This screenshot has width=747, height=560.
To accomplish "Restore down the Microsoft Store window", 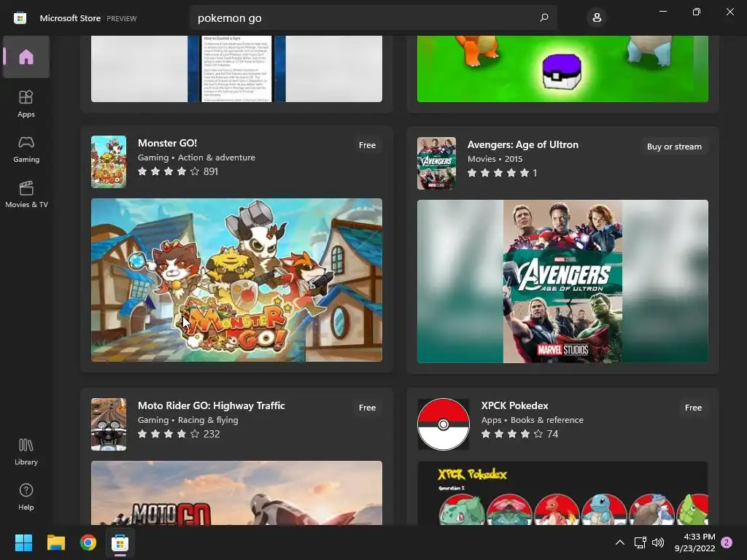I will click(697, 12).
